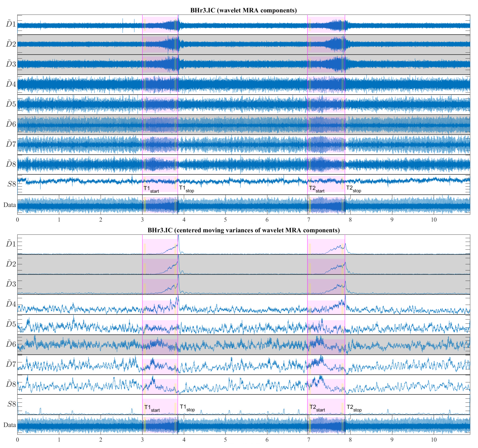This screenshot has width=478, height=448.
Task: Select the Data row label in top plot
Action: click(x=10, y=205)
